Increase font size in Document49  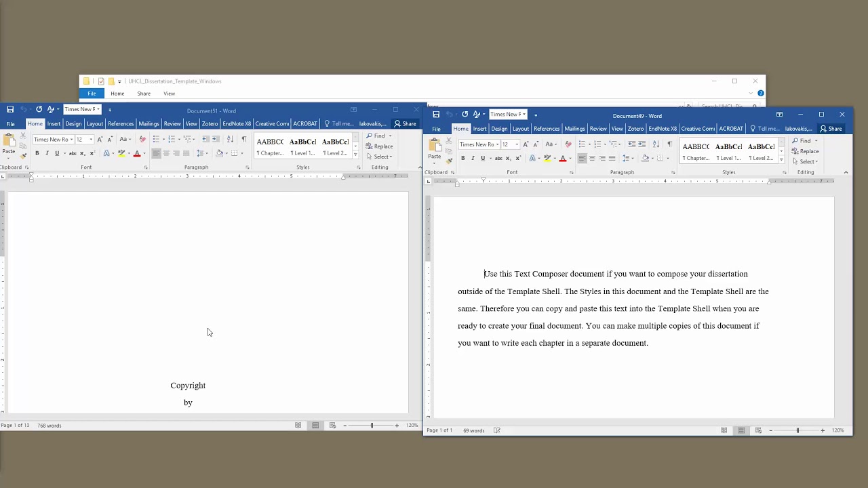(526, 144)
